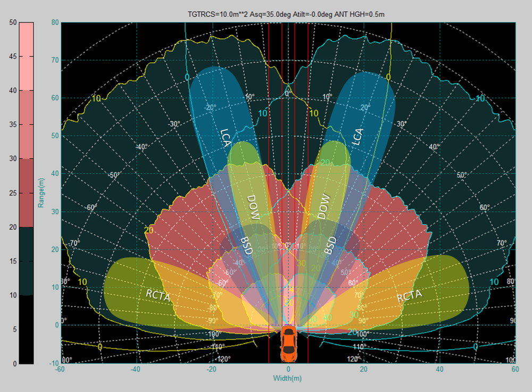
Task: Select the right DOW zone label
Action: coord(324,206)
